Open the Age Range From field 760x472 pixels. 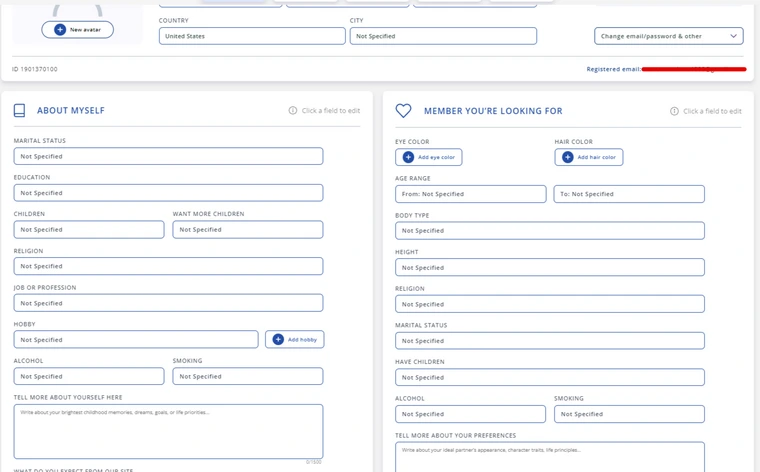[471, 194]
